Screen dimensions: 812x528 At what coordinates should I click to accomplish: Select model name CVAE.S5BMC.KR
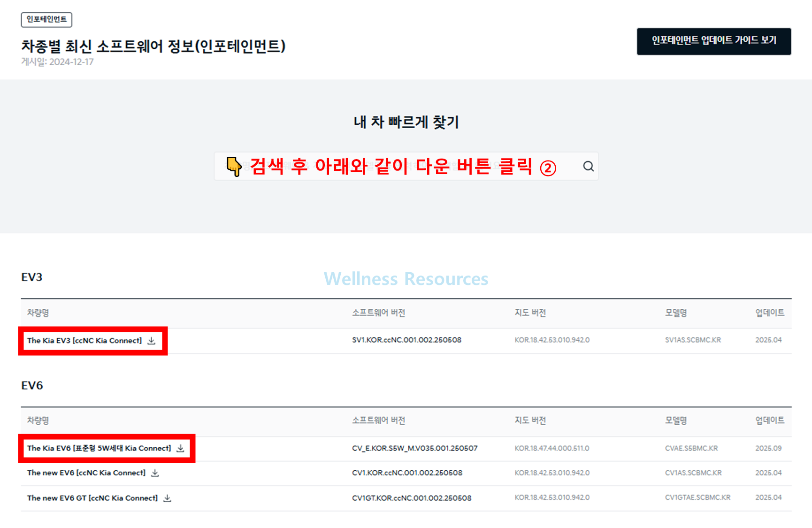pos(691,449)
